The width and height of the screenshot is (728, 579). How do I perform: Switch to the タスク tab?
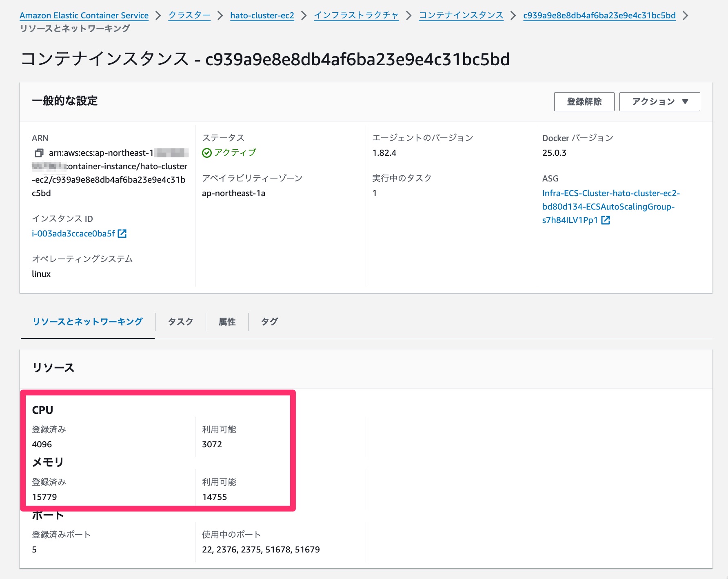pos(181,322)
